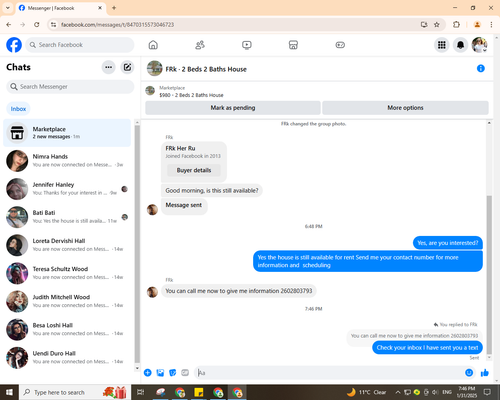The image size is (500, 400).
Task: Open a new browser tab
Action: [x=114, y=8]
